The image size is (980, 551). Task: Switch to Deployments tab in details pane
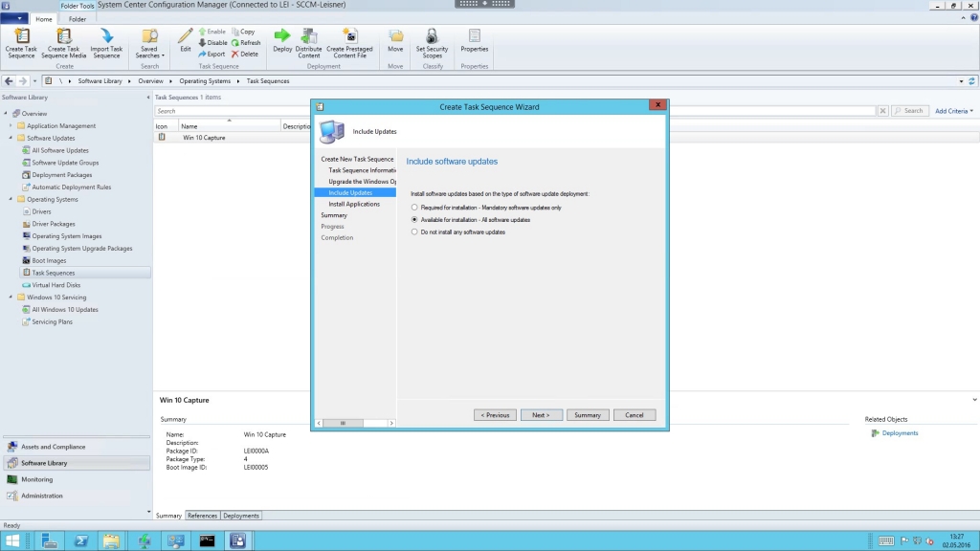click(x=240, y=516)
